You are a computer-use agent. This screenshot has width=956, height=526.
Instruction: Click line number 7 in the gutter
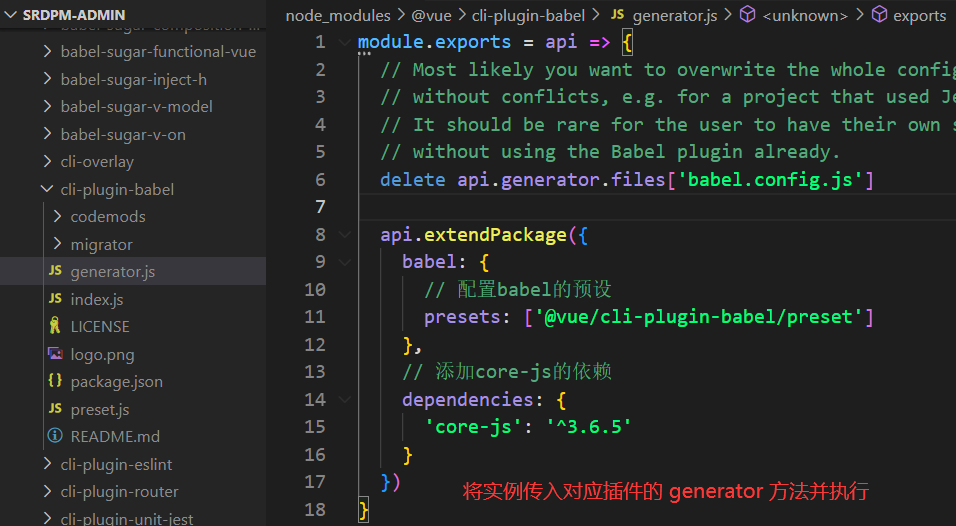pyautogui.click(x=320, y=207)
